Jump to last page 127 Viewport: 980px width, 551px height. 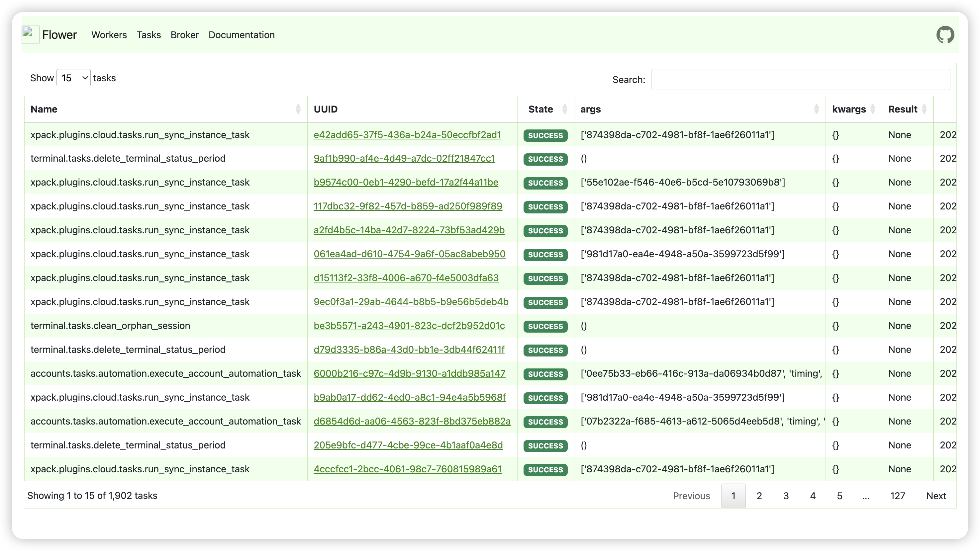point(897,496)
